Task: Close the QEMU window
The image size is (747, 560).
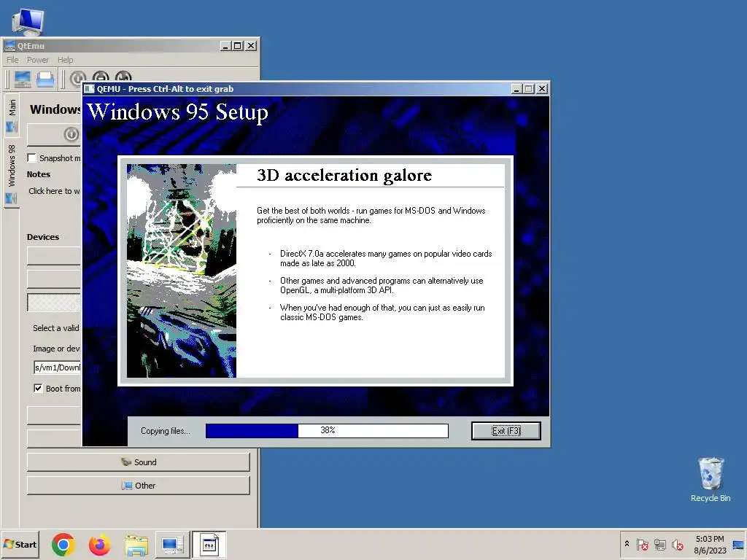Action: (x=542, y=88)
